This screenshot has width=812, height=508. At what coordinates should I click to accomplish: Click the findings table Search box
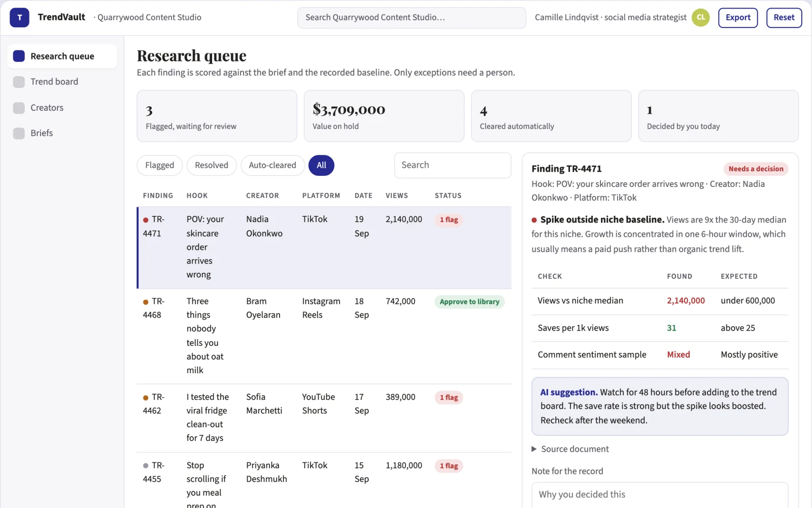point(453,165)
